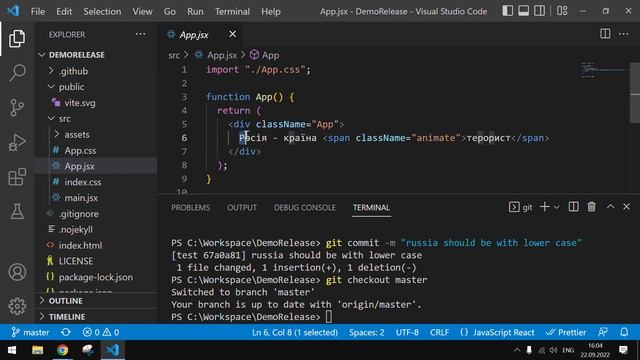The image size is (640, 360).
Task: Click the App symbol in breadcrumb
Action: [x=265, y=55]
